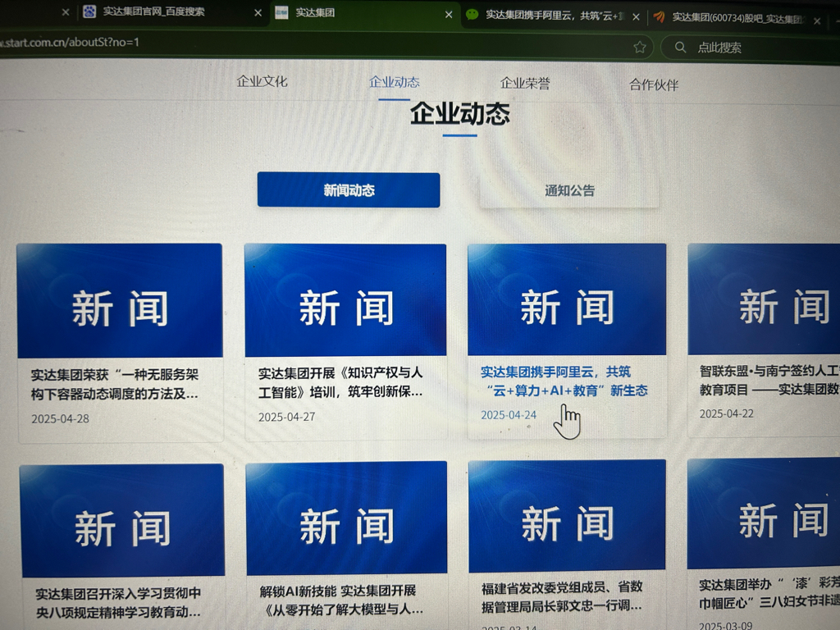
Task: Close the 实达集团官网_百度搜索 tab
Action: tap(258, 13)
